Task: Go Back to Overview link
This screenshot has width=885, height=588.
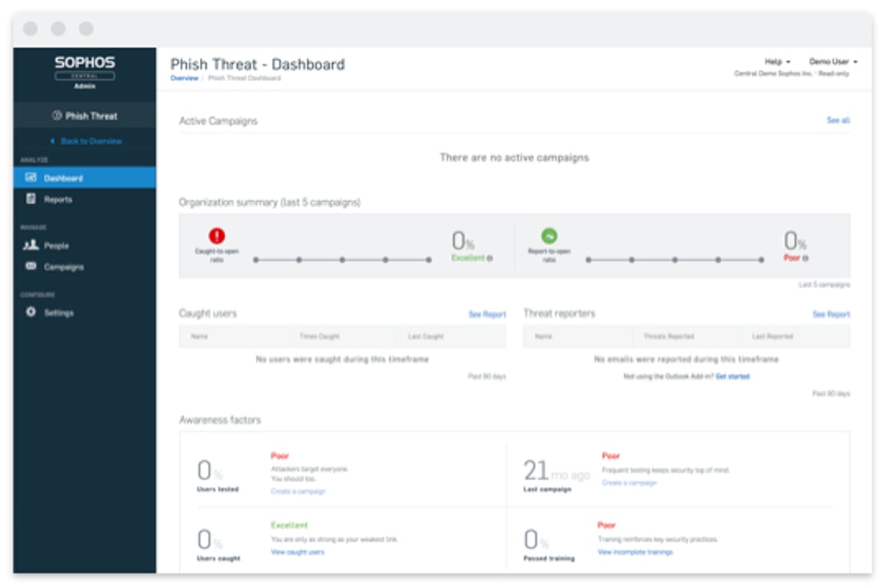Action: (91, 141)
